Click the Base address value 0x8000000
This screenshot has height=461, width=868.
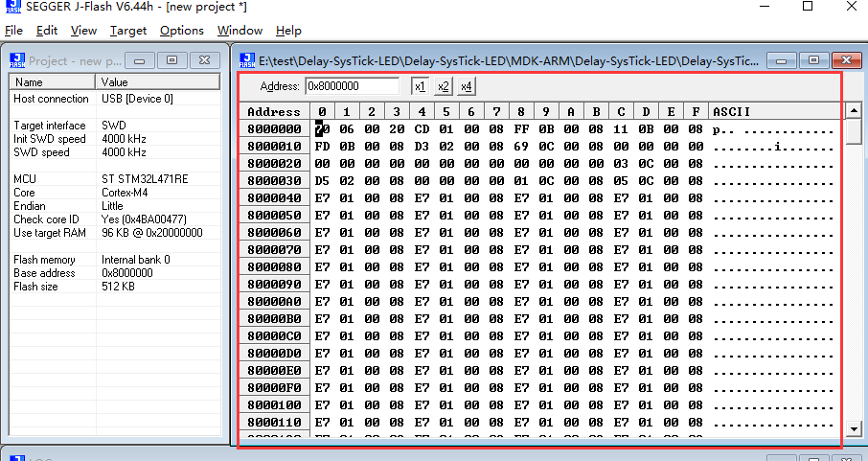coord(127,272)
